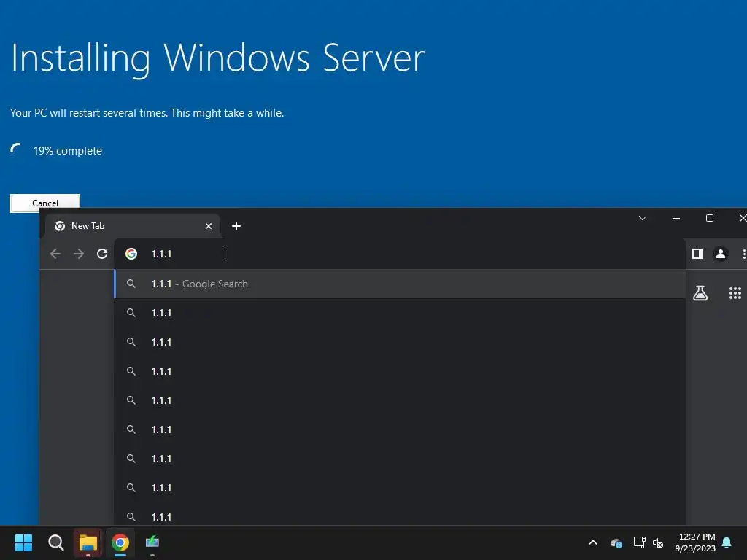747x560 pixels.
Task: Select the New Tab tab in Chrome
Action: coord(133,226)
